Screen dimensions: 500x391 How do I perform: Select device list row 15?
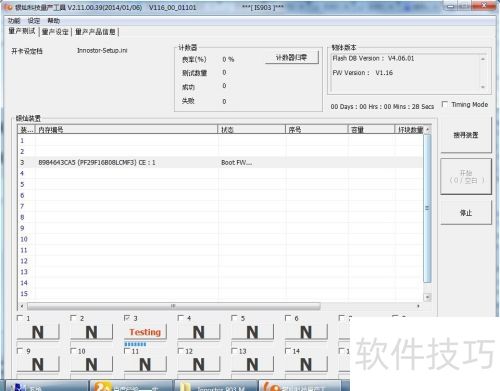(x=220, y=294)
